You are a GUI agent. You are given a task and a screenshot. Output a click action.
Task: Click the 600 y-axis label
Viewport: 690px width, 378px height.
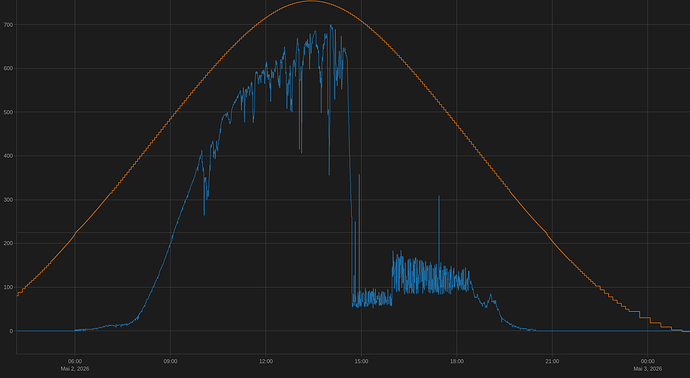pos(8,69)
